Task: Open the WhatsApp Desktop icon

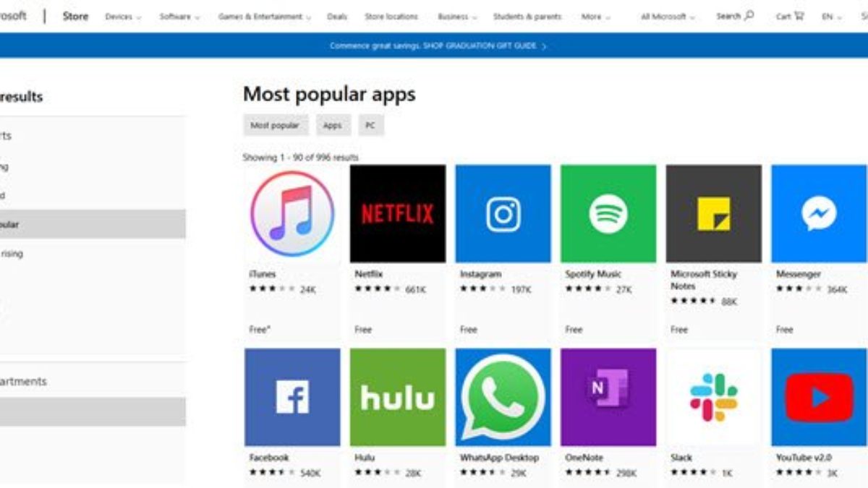Action: tap(503, 397)
